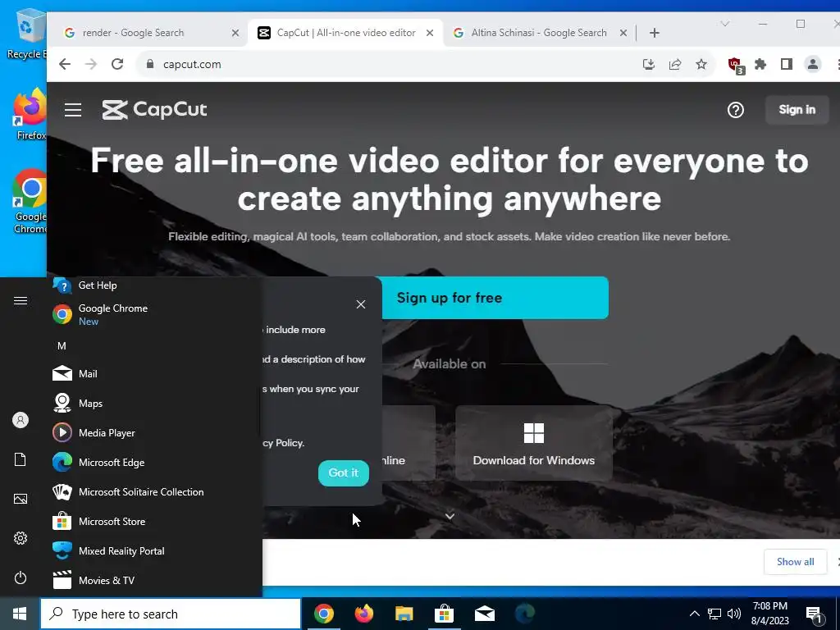Open Mail from the taskbar
Image resolution: width=840 pixels, height=630 pixels.
click(x=484, y=614)
